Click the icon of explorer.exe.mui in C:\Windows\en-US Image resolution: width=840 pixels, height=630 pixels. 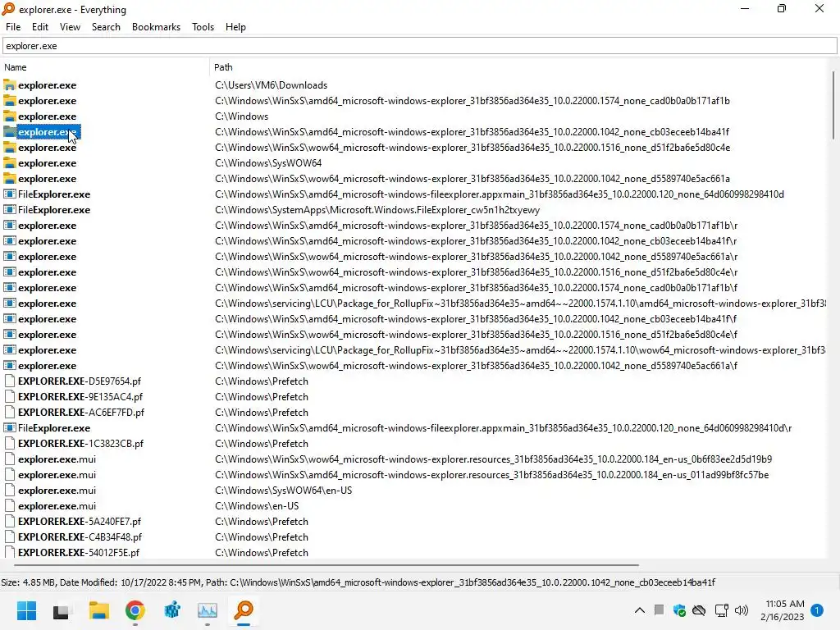pos(10,505)
